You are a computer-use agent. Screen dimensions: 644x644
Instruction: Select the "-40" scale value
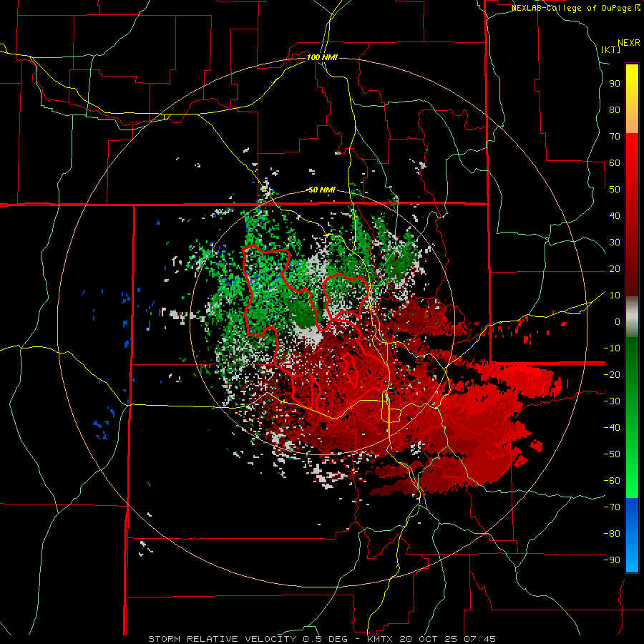coord(612,428)
